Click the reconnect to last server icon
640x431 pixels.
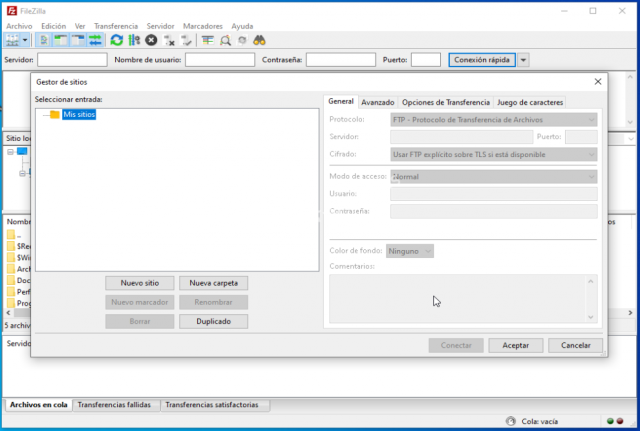click(186, 40)
